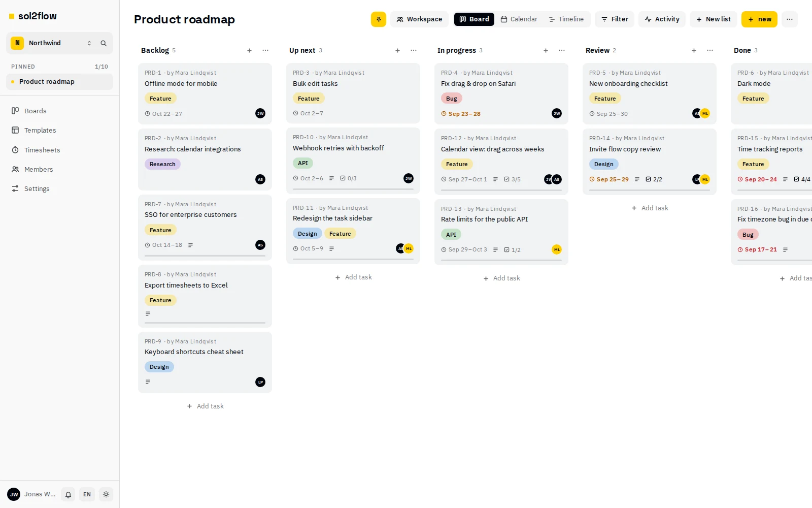The height and width of the screenshot is (508, 812).
Task: Toggle the light/dark theme sun icon
Action: pyautogui.click(x=106, y=494)
